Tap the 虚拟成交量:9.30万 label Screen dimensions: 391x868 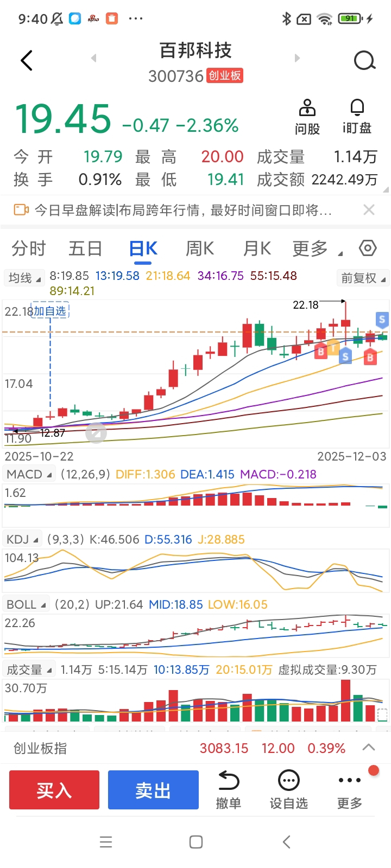[327, 669]
